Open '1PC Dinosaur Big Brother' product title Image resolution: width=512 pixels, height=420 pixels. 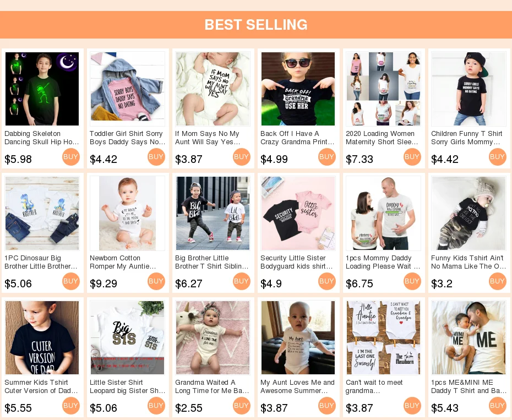click(x=41, y=262)
